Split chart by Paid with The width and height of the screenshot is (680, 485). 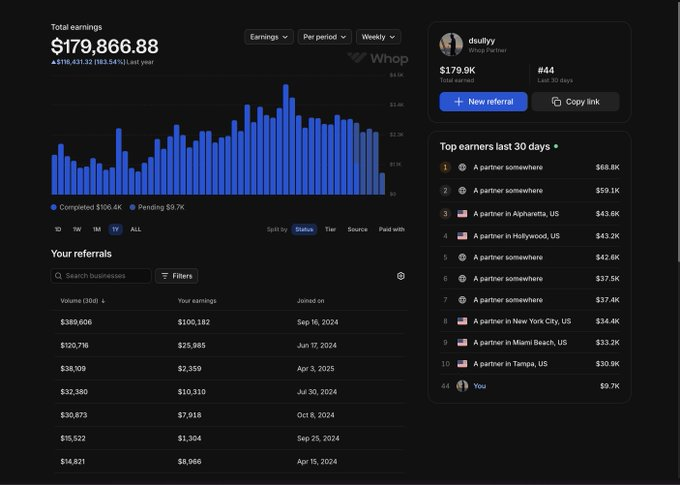(392, 229)
